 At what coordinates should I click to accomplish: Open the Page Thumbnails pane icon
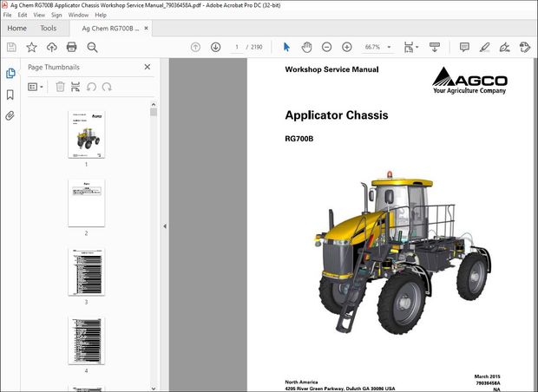coord(10,73)
